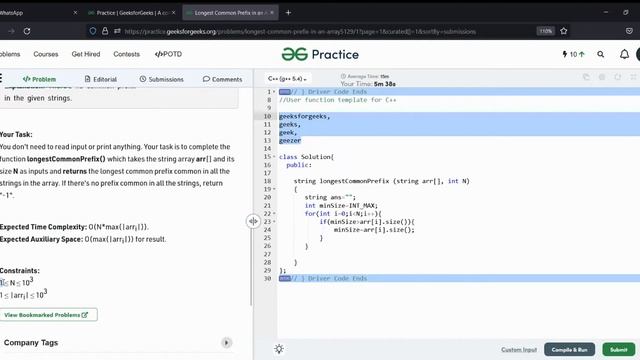
Task: Select the Comments tab
Action: (222, 79)
